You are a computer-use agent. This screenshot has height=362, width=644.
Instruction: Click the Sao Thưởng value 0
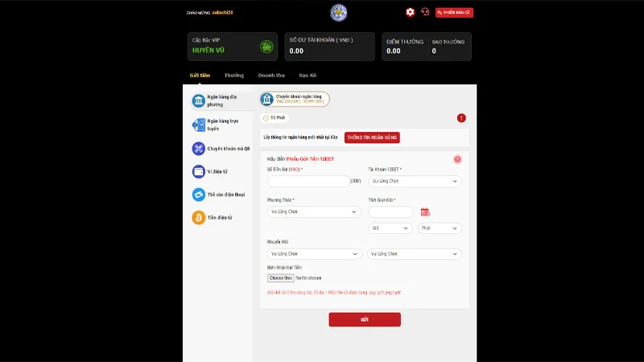[x=434, y=51]
